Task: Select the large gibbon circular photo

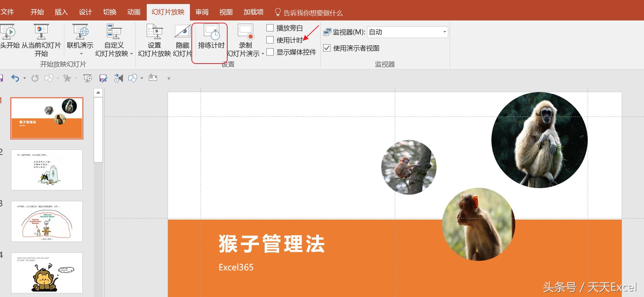Action: click(x=539, y=140)
